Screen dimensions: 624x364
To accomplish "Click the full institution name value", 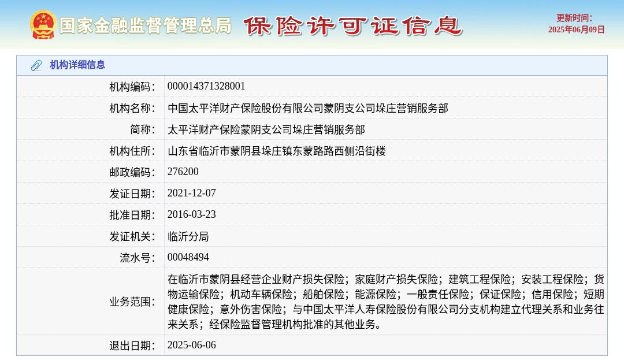I will [307, 108].
